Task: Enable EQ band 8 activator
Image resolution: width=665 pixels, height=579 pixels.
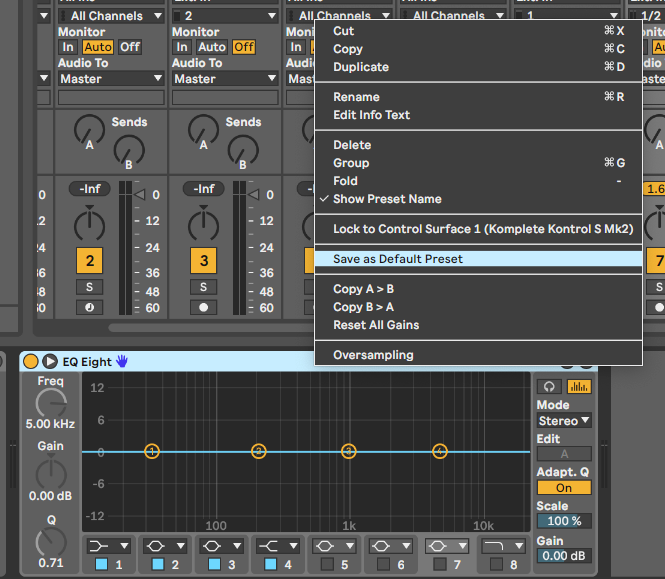Action: click(496, 564)
